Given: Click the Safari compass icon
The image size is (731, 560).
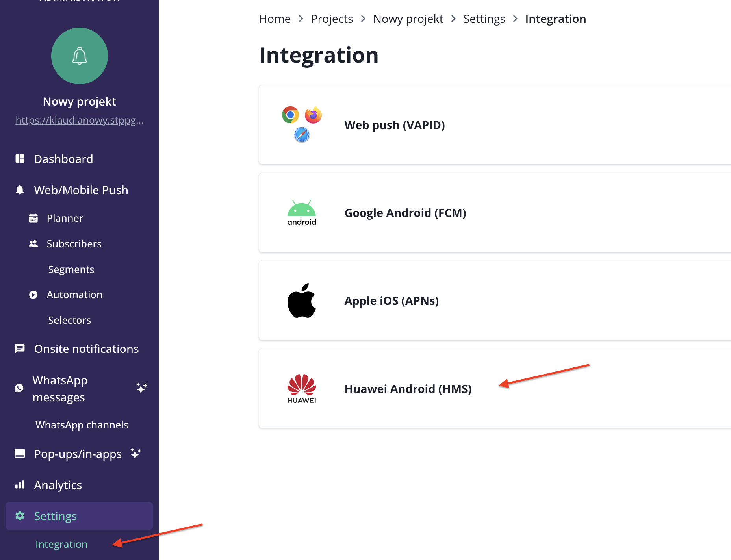Looking at the screenshot, I should [302, 135].
